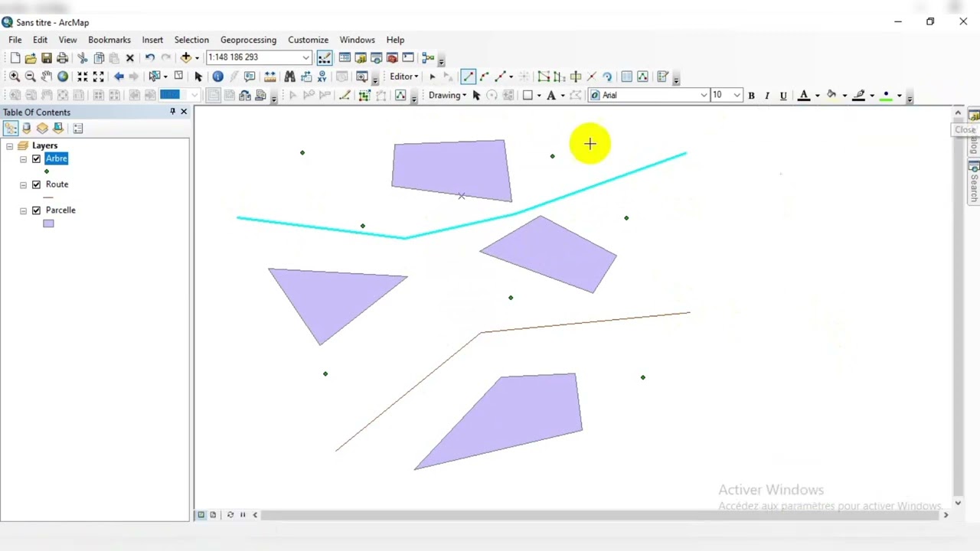Viewport: 980px width, 551px height.
Task: Toggle italic text formatting
Action: 767,96
